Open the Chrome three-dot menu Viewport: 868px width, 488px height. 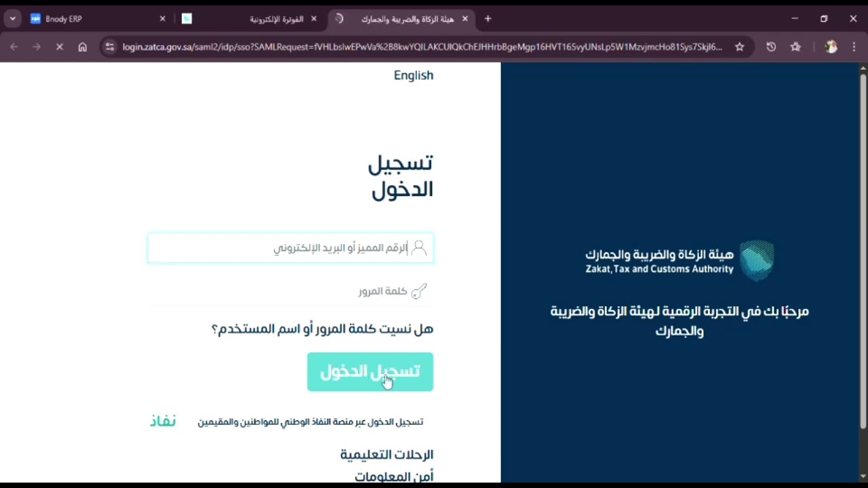853,47
